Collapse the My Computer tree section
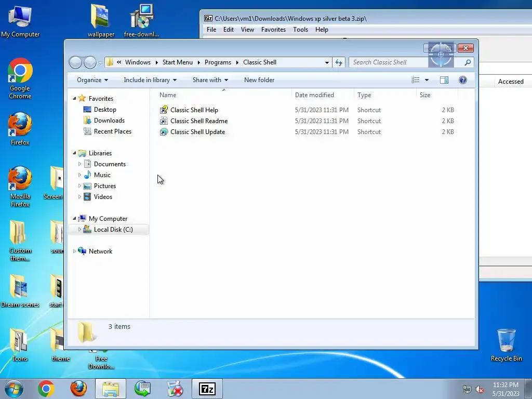 coord(74,219)
